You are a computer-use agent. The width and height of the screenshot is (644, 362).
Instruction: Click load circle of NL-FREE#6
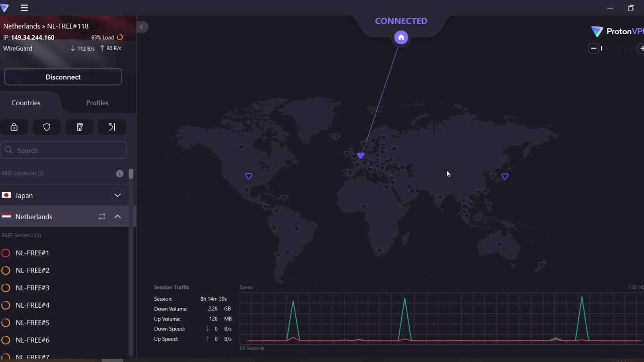coord(6,340)
